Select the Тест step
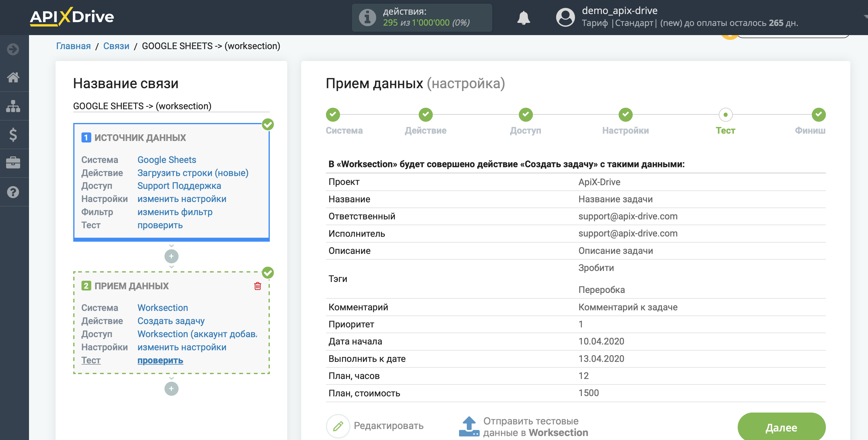Image resolution: width=868 pixels, height=440 pixels. pos(725,115)
